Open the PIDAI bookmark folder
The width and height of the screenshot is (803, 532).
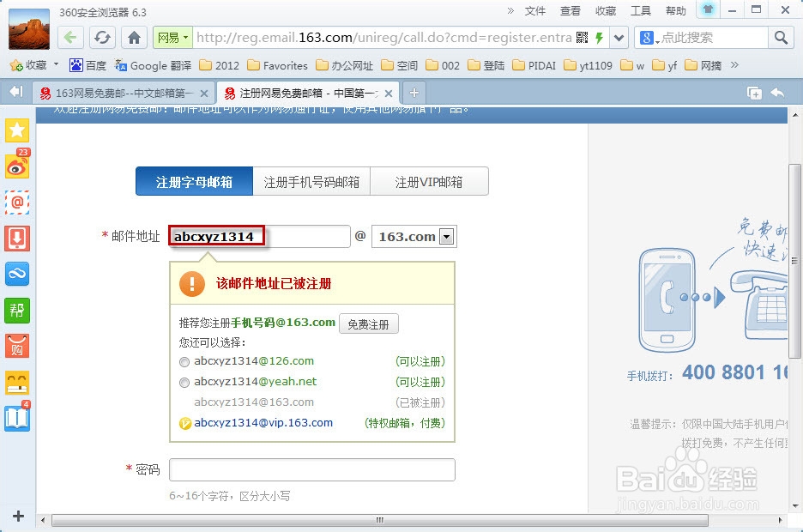click(534, 65)
